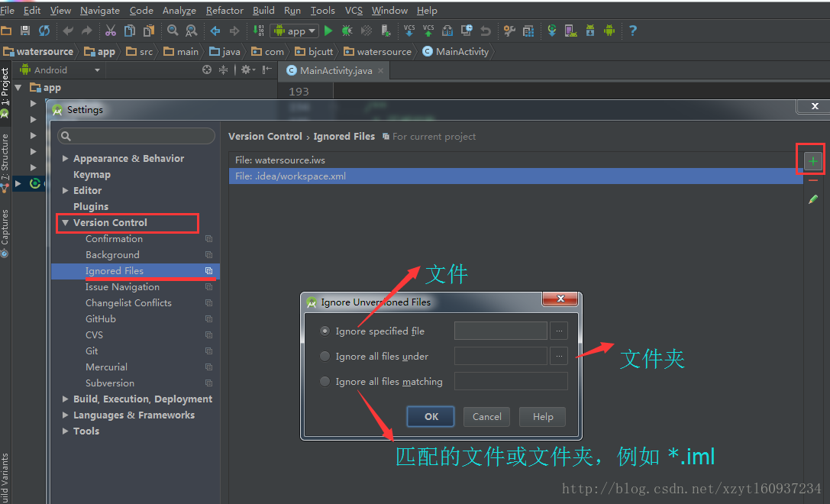Expand the Editor settings node
Image resolution: width=830 pixels, height=504 pixels.
tap(65, 190)
